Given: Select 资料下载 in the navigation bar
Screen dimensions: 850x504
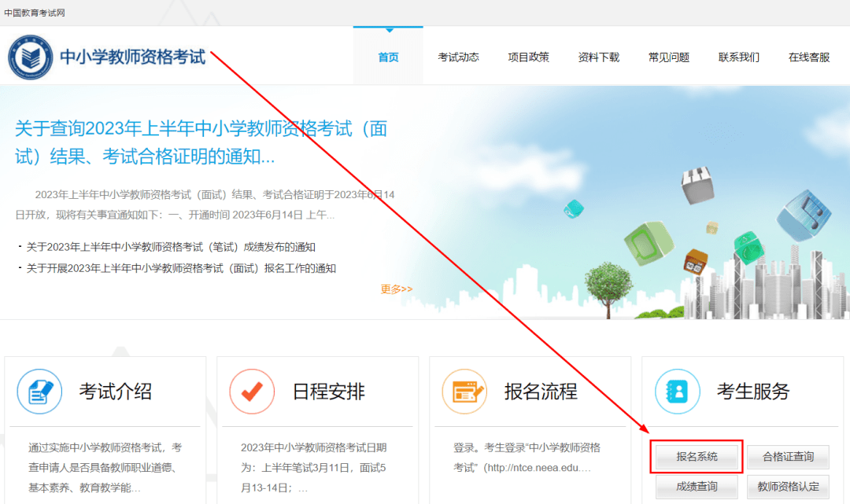Looking at the screenshot, I should [x=598, y=57].
